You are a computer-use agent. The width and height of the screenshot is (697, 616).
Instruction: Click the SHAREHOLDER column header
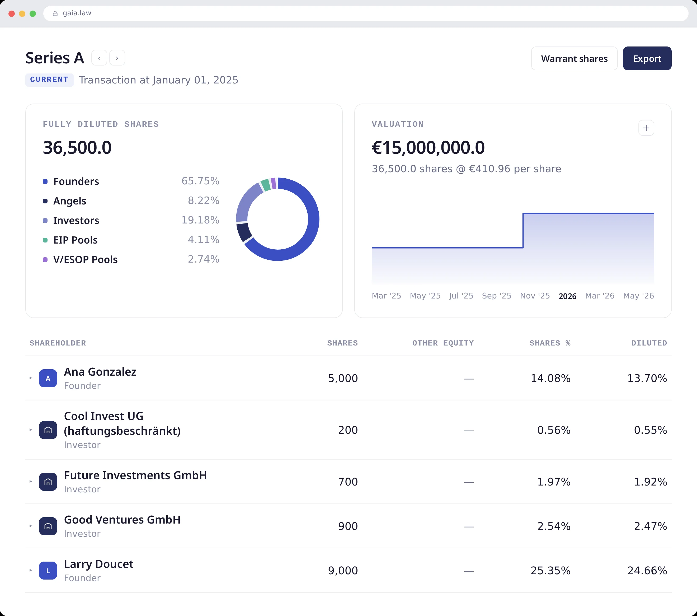[58, 343]
